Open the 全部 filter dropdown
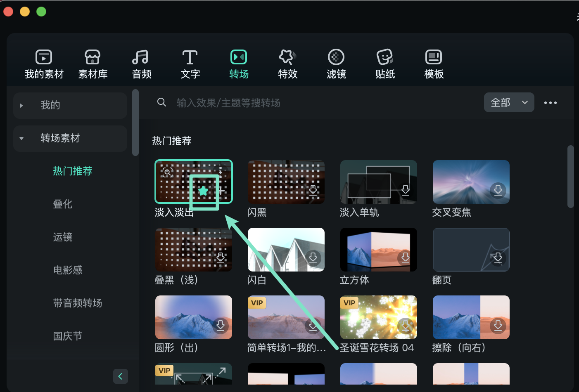 [509, 102]
